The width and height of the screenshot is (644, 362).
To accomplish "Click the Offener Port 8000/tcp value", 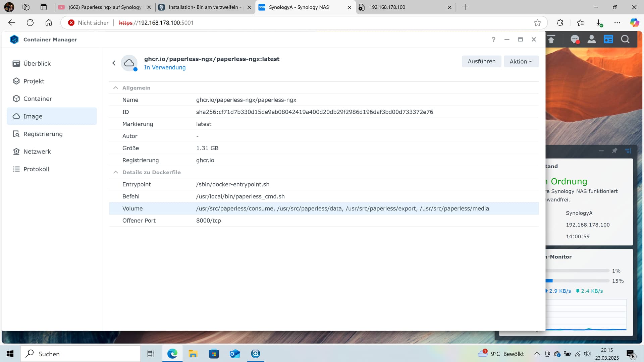I will (208, 221).
